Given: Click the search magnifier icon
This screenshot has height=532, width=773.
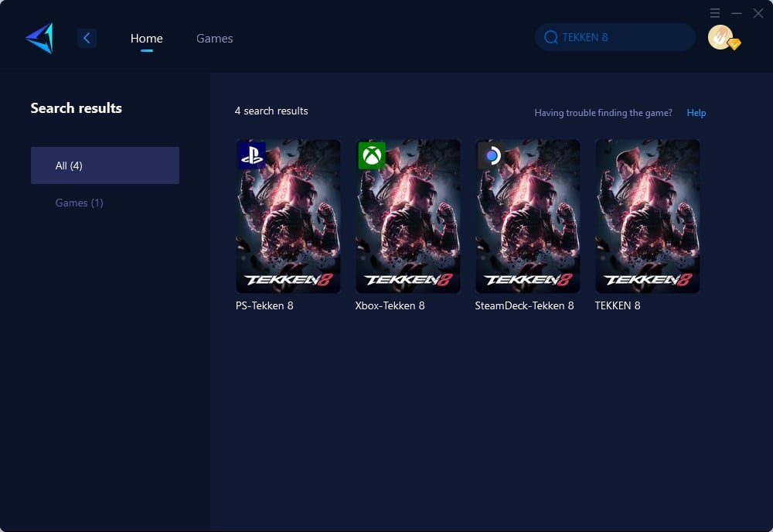Looking at the screenshot, I should click(550, 37).
